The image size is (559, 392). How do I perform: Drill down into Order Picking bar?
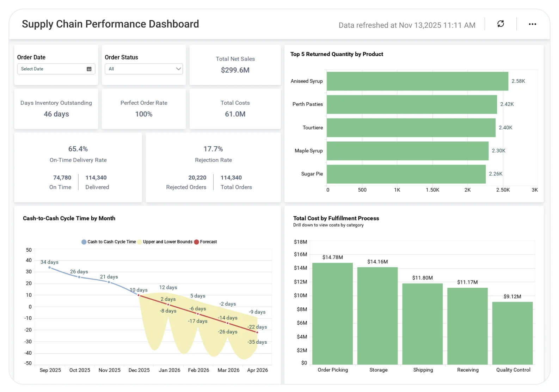pos(332,313)
